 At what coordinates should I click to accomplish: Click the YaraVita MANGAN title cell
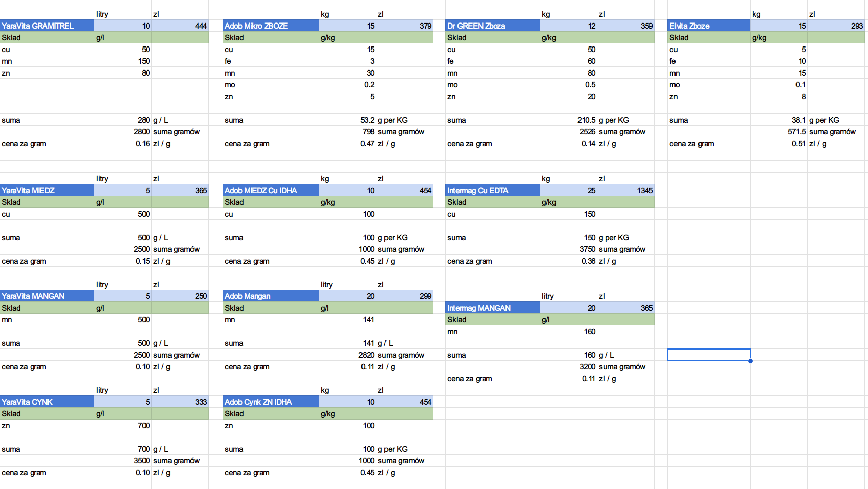click(47, 296)
